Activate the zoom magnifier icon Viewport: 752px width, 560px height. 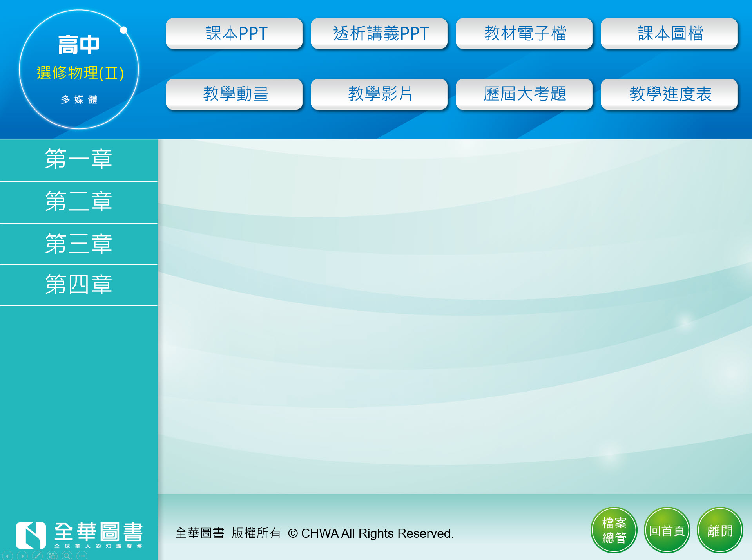pos(67,556)
